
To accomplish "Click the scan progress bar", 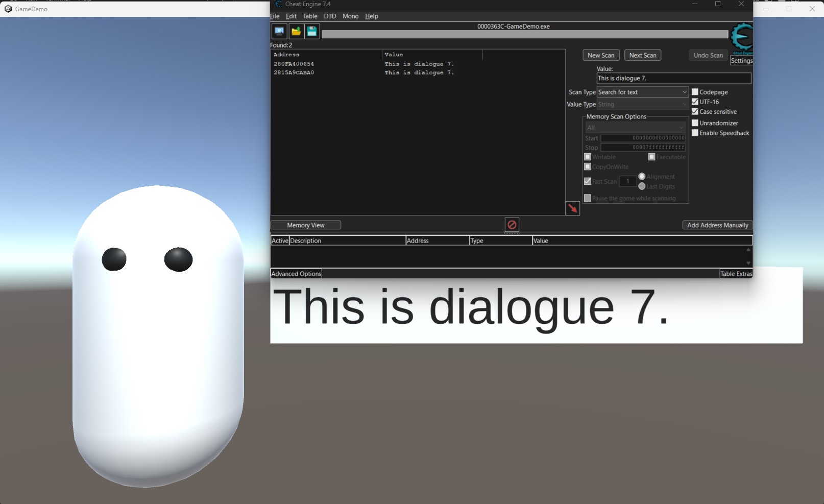I will pos(525,34).
